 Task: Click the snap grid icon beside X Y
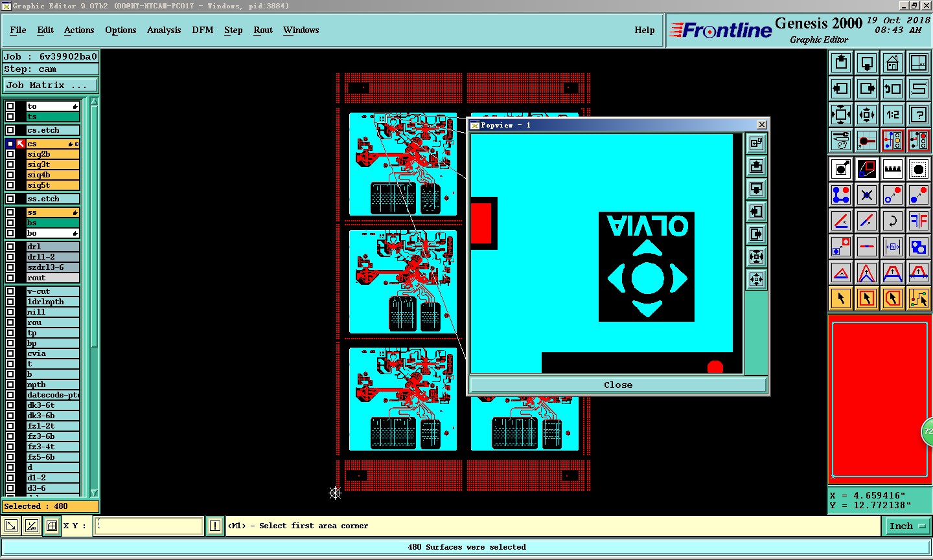[52, 526]
